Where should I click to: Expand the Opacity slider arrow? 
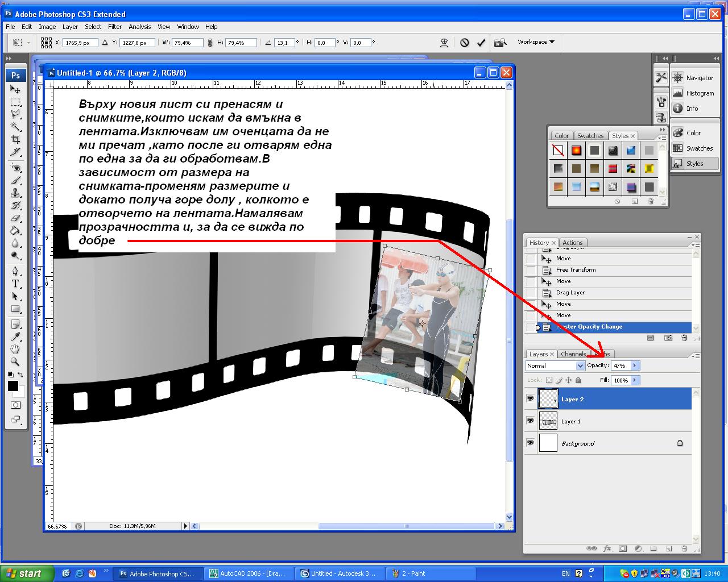[635, 365]
